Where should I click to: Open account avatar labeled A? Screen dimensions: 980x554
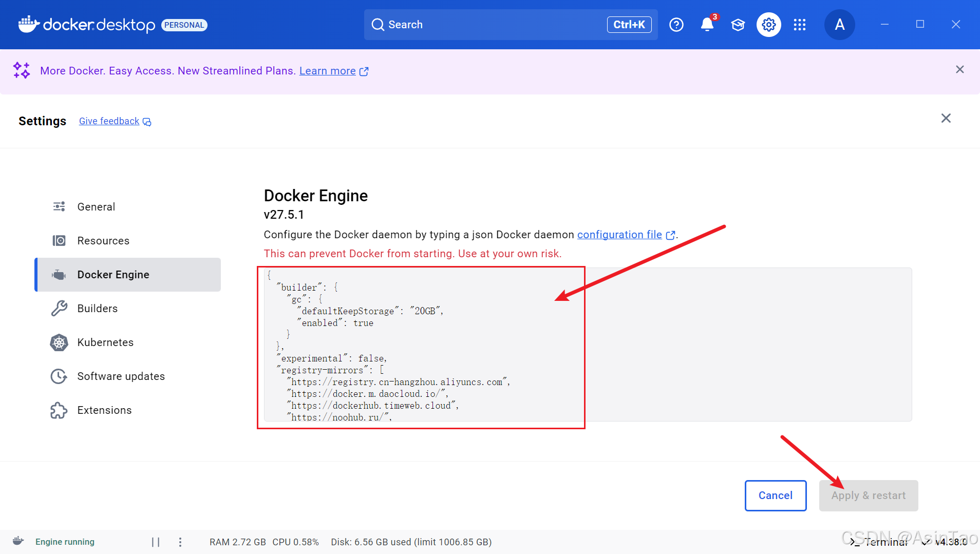[x=840, y=25]
